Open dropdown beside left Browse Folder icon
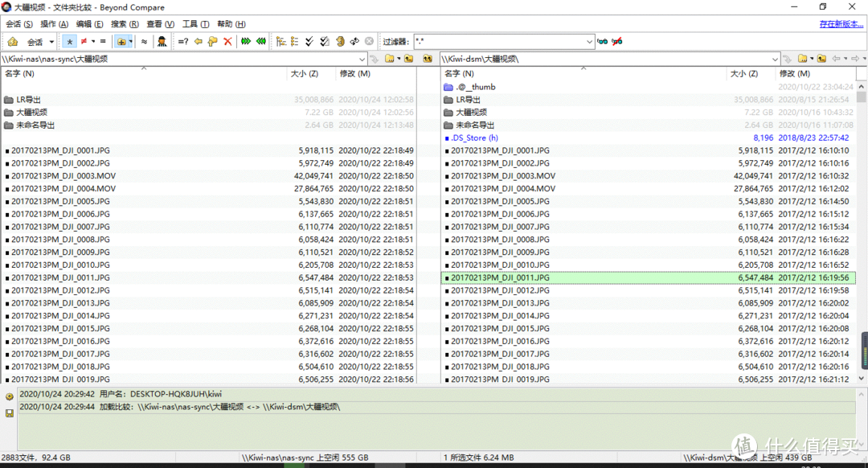Screen dimensions: 868x468 coord(399,59)
